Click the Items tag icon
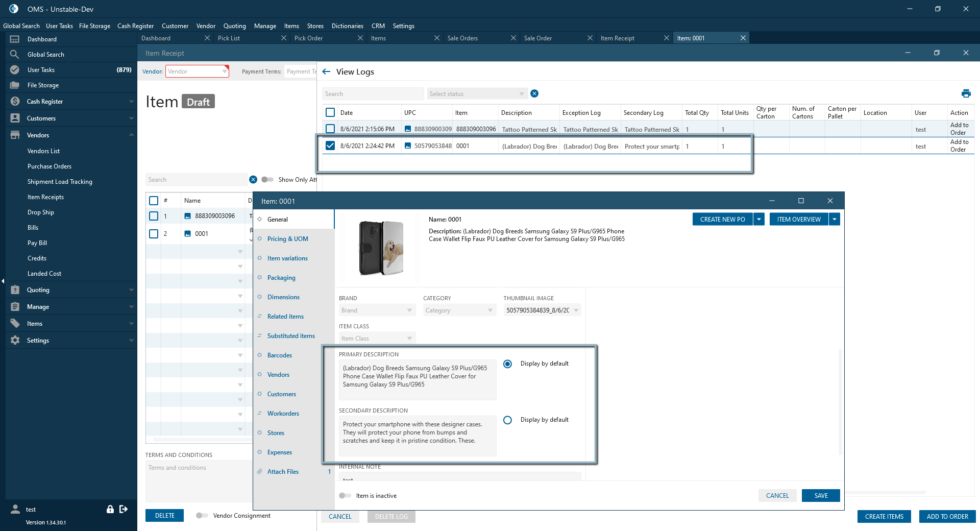The height and width of the screenshot is (531, 980). click(x=15, y=324)
